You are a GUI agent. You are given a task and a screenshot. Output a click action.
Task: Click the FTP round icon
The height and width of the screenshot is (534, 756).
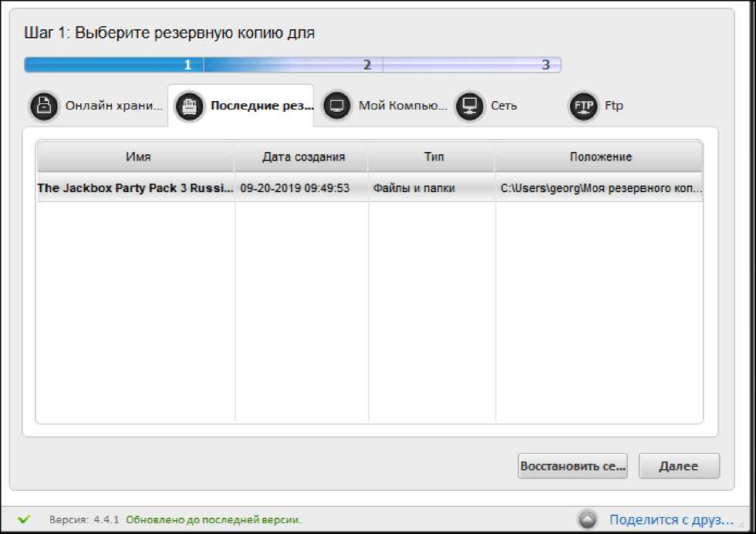[x=583, y=106]
